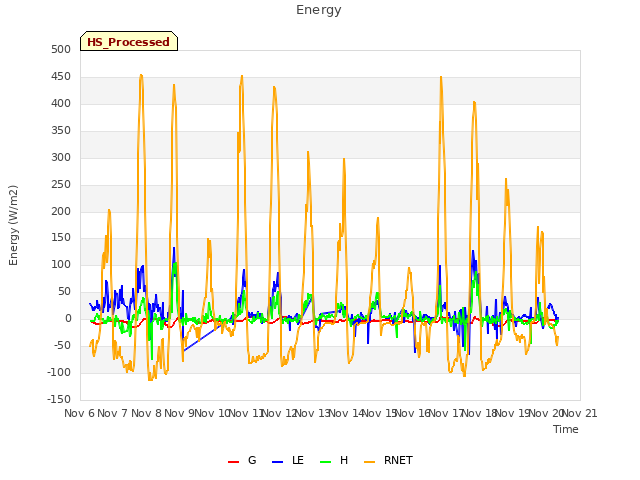The image size is (640, 480).
Task: Click the orange RNET legend swatch
Action: [369, 462]
